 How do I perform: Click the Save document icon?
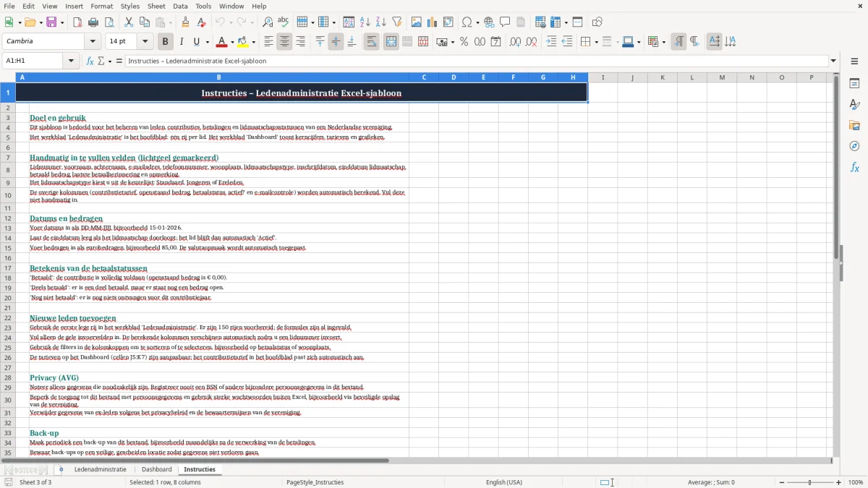(51, 22)
